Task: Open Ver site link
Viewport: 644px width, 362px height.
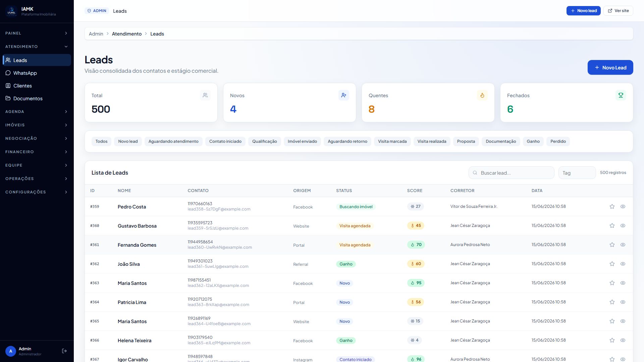Action: (x=618, y=11)
